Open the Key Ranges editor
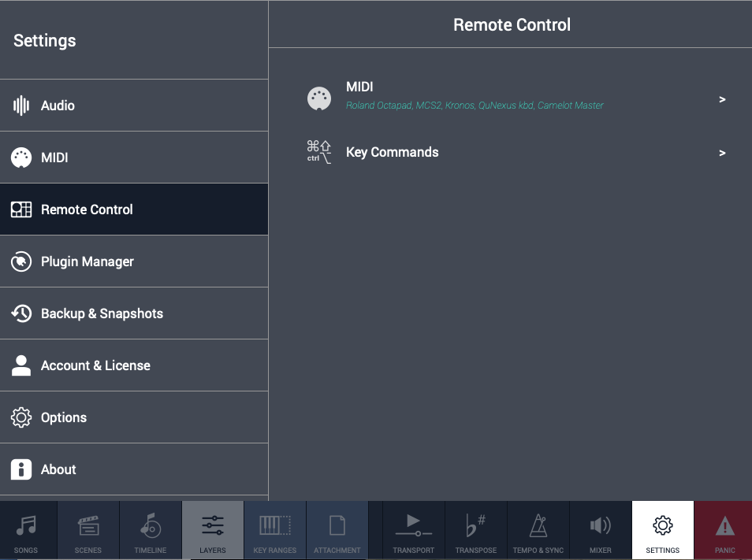The height and width of the screenshot is (560, 752). click(274, 529)
